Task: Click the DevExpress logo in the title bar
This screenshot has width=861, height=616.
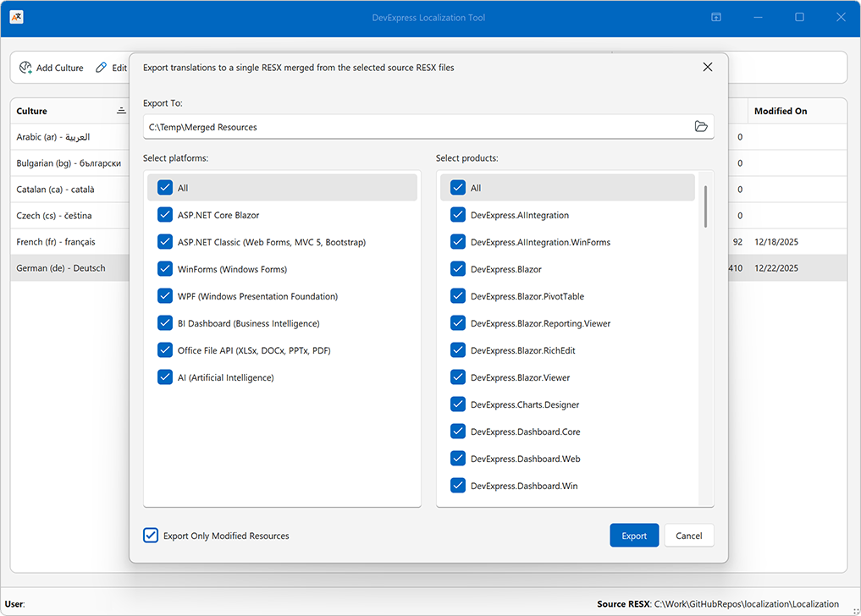Action: click(17, 17)
